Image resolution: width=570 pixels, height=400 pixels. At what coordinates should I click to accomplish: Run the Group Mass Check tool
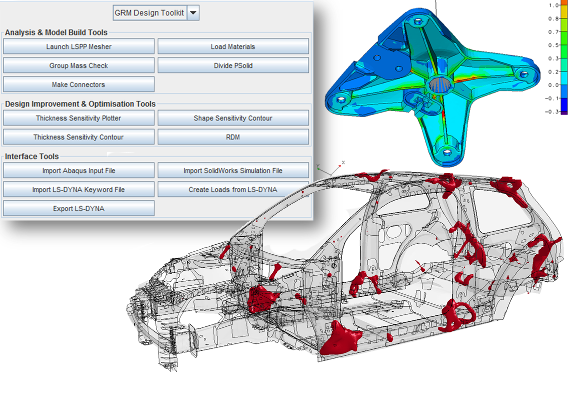click(x=79, y=65)
